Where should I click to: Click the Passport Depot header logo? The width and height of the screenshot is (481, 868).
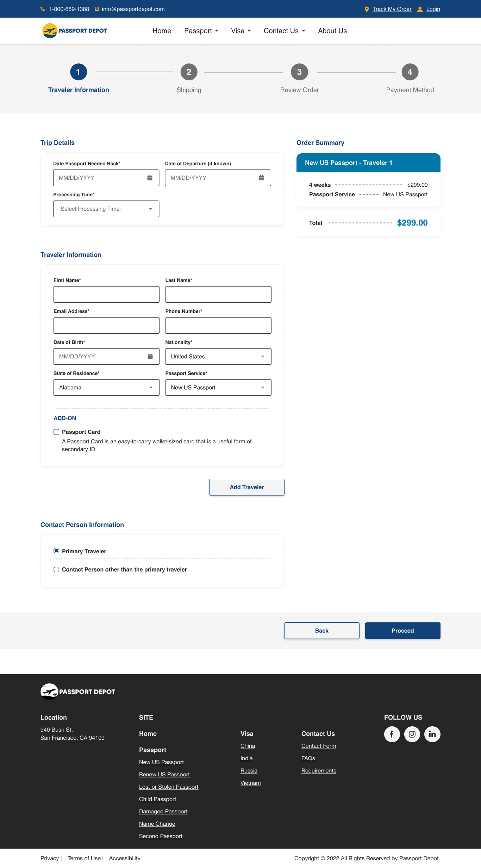(x=75, y=31)
